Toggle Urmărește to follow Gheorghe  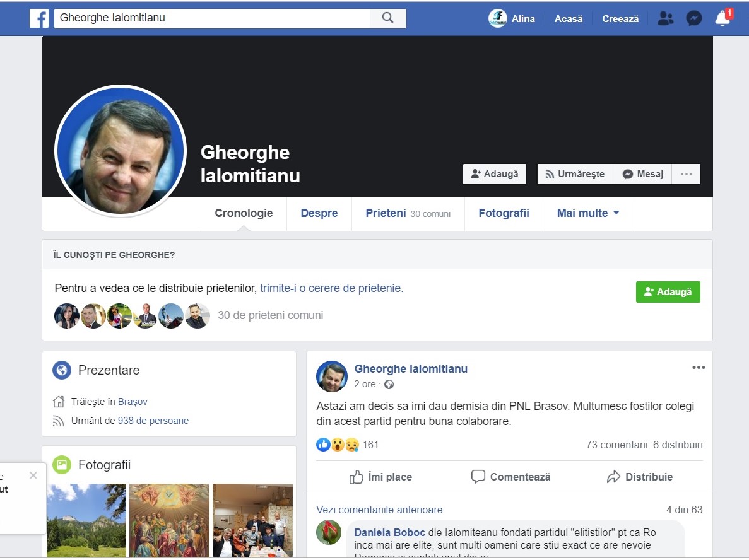575,174
